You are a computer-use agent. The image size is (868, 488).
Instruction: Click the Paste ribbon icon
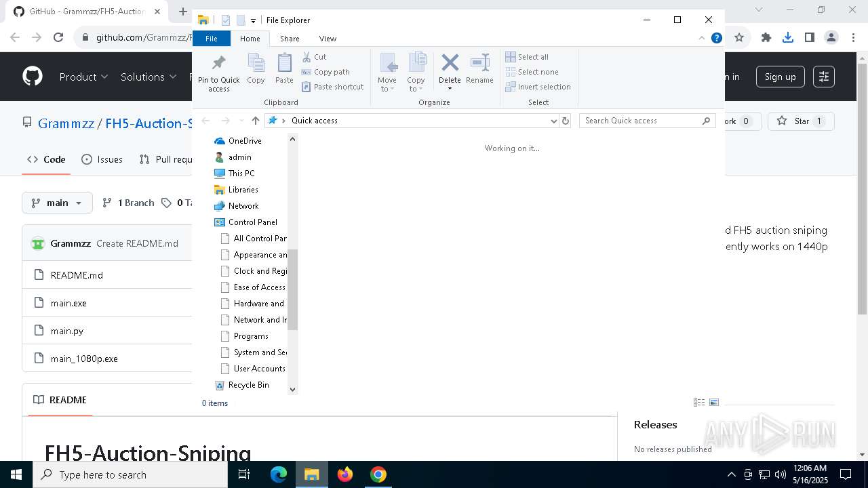pos(284,69)
